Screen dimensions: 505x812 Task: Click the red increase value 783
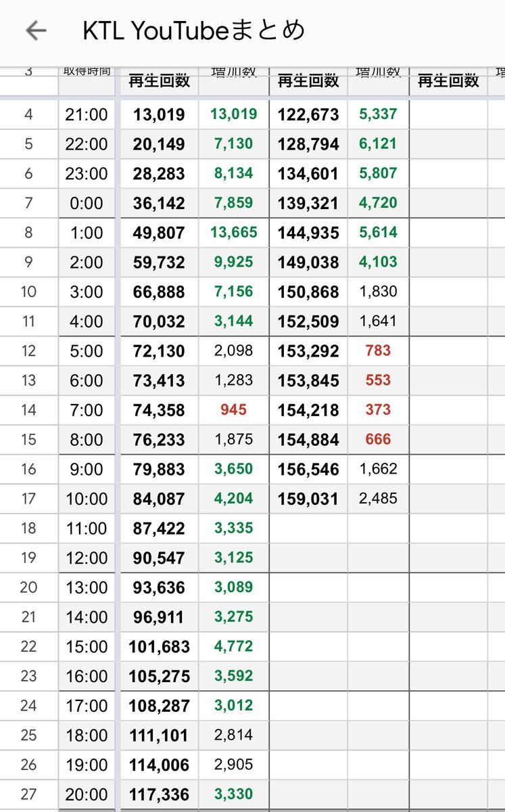378,351
